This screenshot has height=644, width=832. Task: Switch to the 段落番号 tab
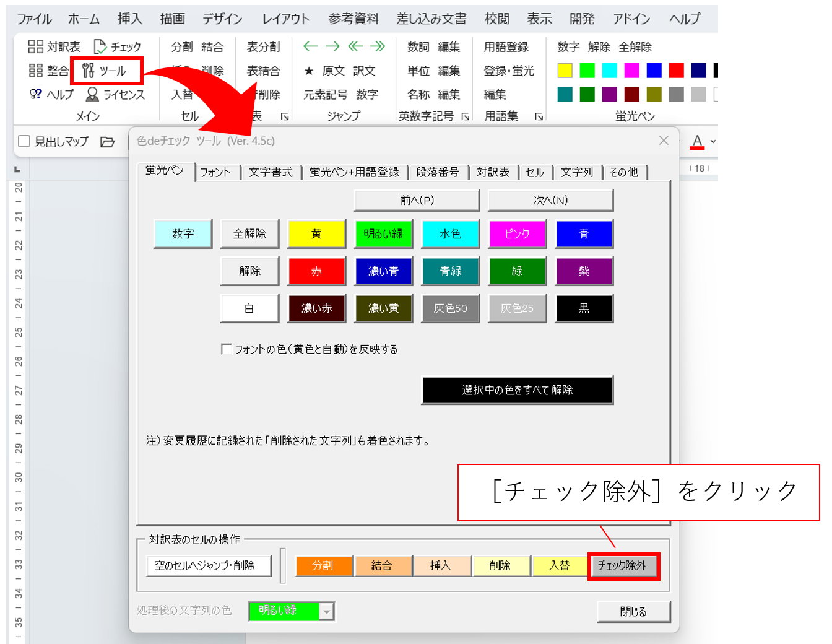coord(437,172)
